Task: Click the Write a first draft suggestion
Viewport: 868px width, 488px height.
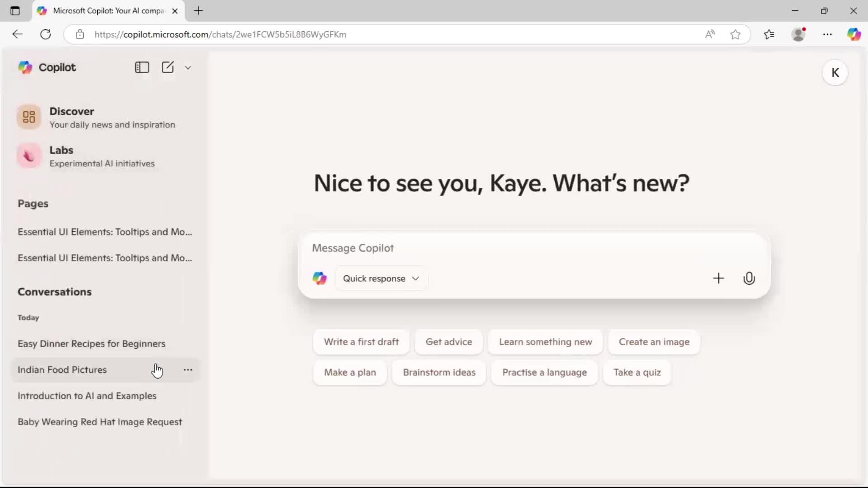Action: click(x=361, y=342)
